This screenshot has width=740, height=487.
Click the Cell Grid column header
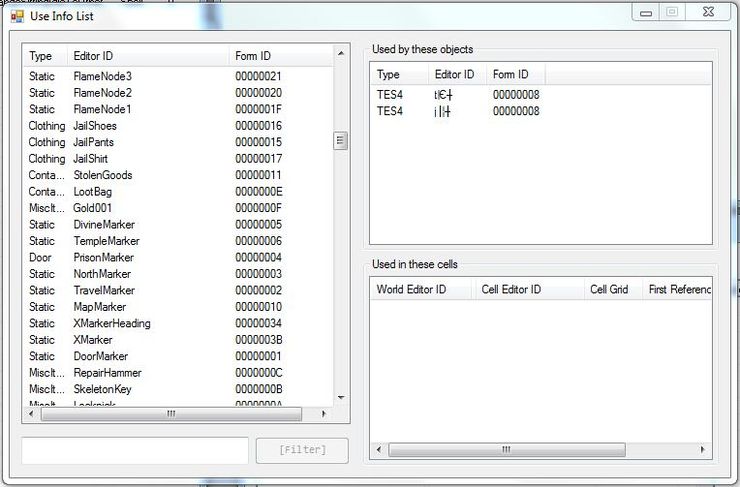pyautogui.click(x=610, y=290)
